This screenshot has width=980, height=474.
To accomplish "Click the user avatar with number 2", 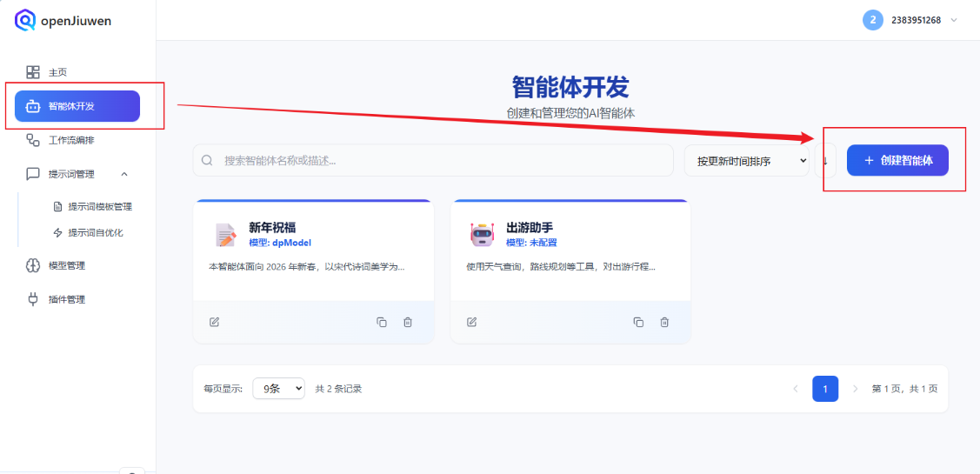I will [x=872, y=20].
